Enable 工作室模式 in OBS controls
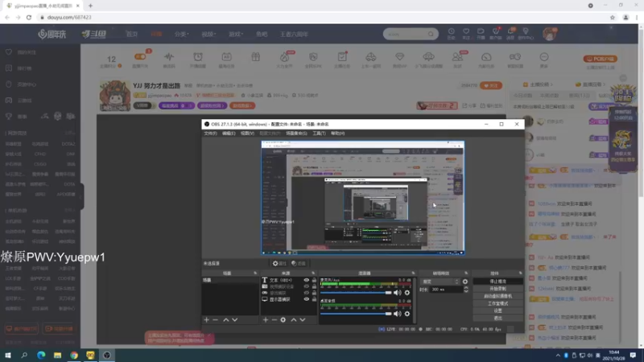644x362 pixels. click(497, 304)
